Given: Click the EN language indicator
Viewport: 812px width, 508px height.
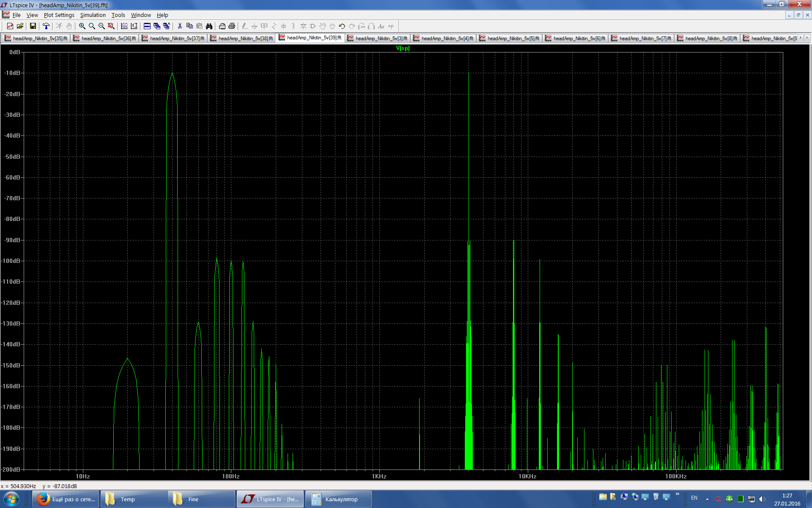Looking at the screenshot, I should point(694,498).
